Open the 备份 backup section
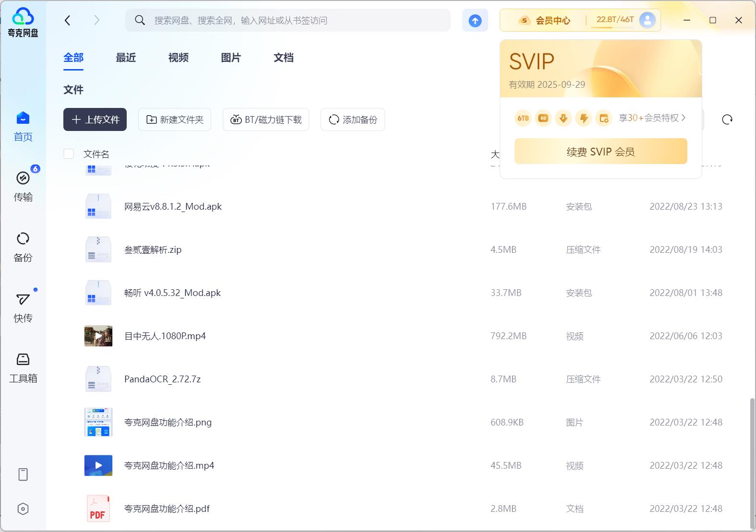The width and height of the screenshot is (756, 532). [x=23, y=247]
